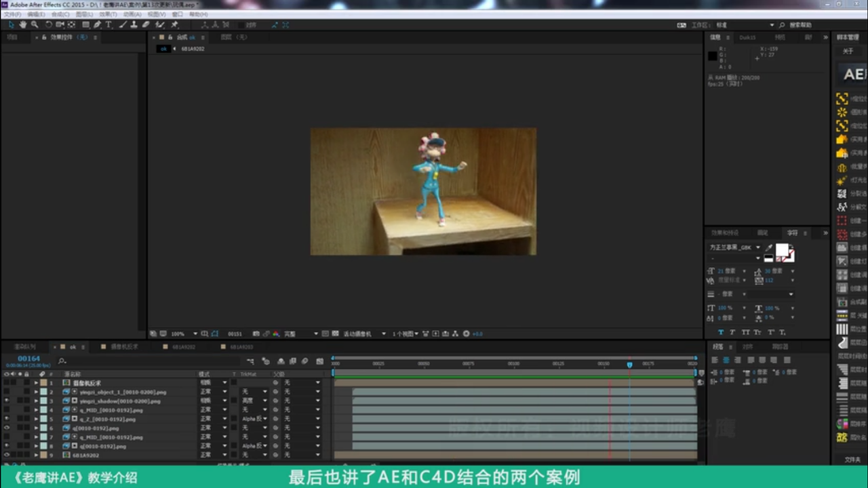Open Graph Editor icon in timeline
This screenshot has width=868, height=488.
pyautogui.click(x=321, y=361)
